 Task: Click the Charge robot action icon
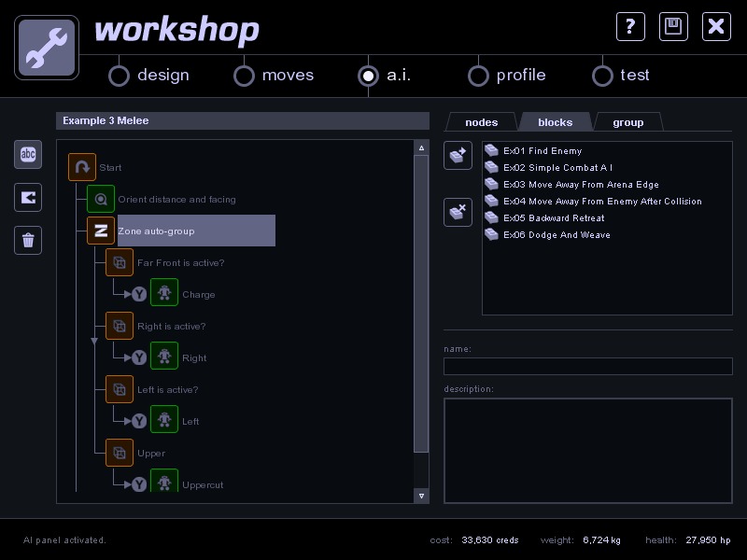click(x=164, y=294)
